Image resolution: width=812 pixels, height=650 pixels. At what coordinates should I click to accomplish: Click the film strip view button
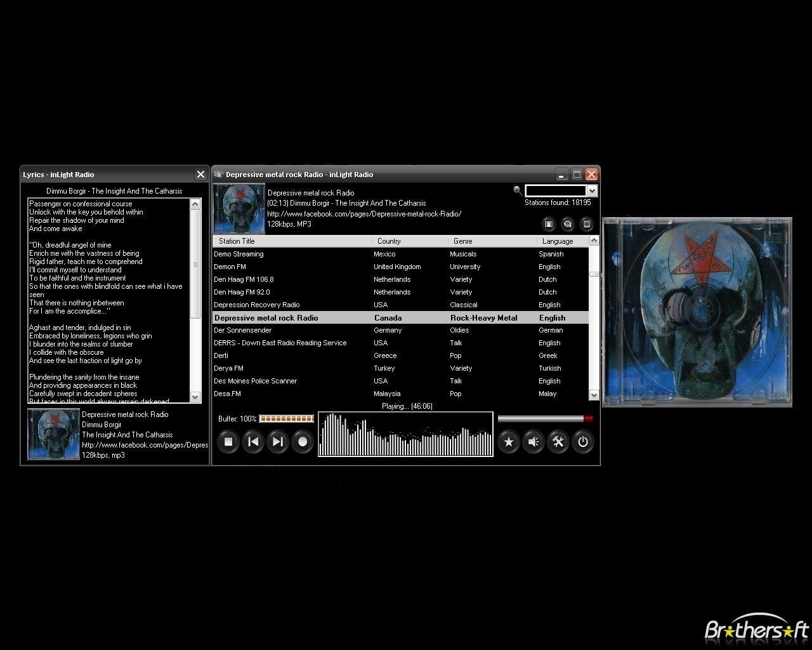tap(549, 224)
